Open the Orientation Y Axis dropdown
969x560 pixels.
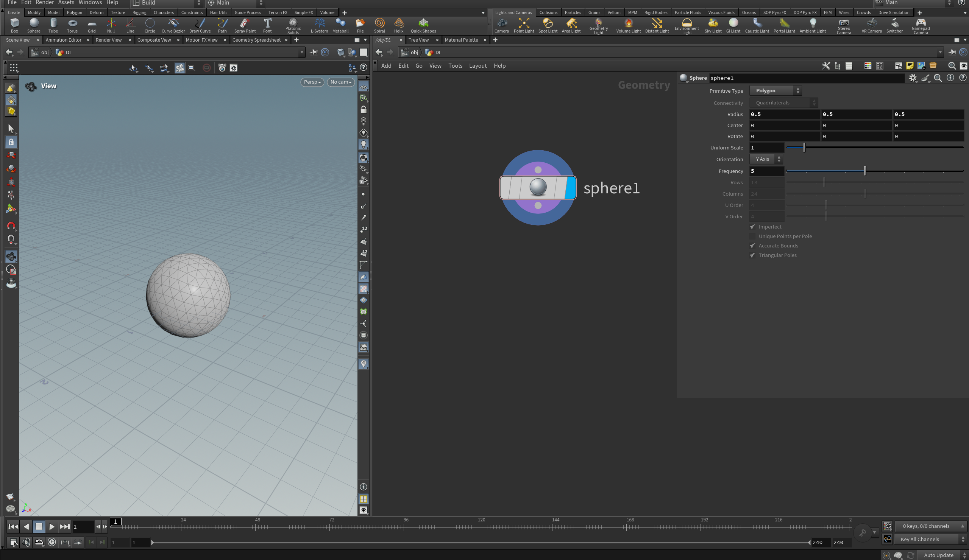[x=766, y=159]
